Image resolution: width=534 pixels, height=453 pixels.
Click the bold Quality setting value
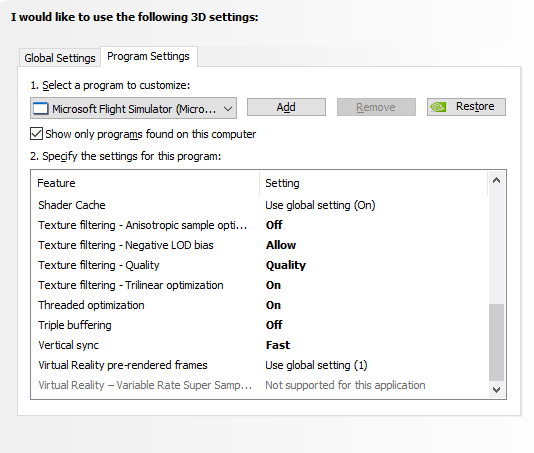(x=286, y=265)
